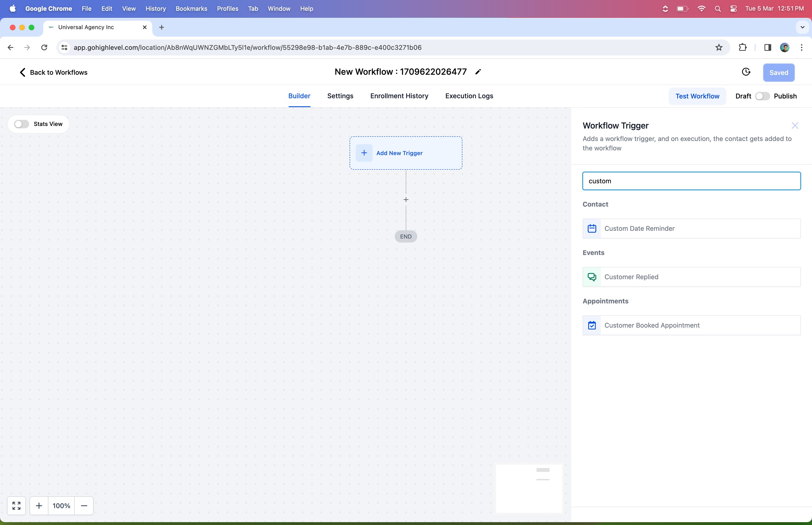The height and width of the screenshot is (525, 812).
Task: Open the version history clock icon
Action: click(746, 72)
